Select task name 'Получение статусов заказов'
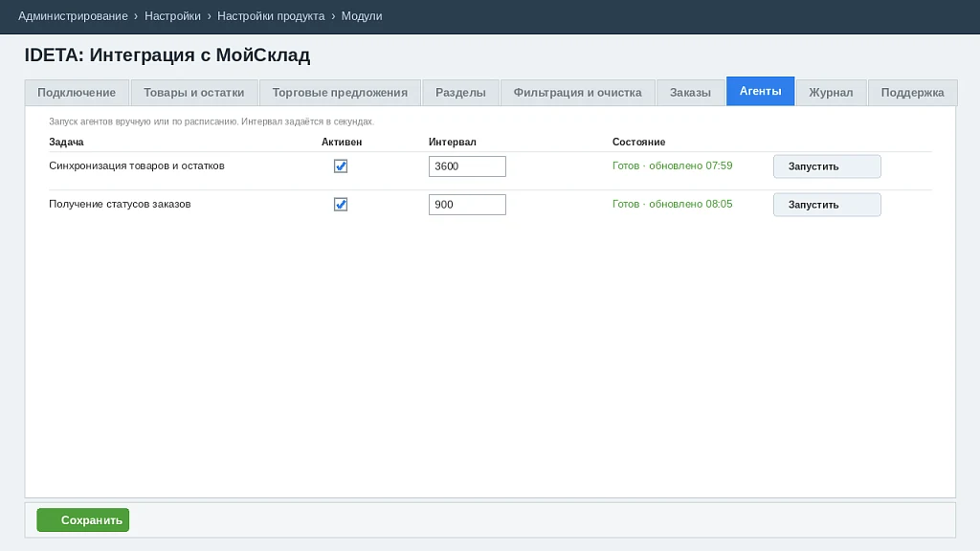The height and width of the screenshot is (551, 980). click(x=120, y=204)
